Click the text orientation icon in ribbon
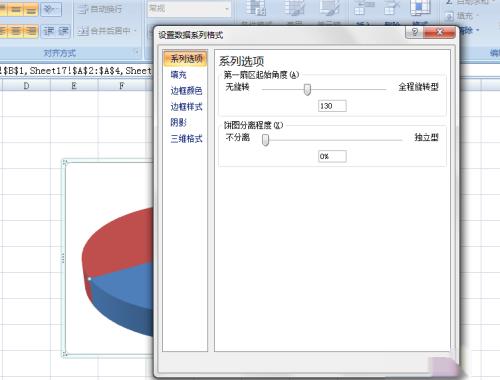 coord(51,9)
